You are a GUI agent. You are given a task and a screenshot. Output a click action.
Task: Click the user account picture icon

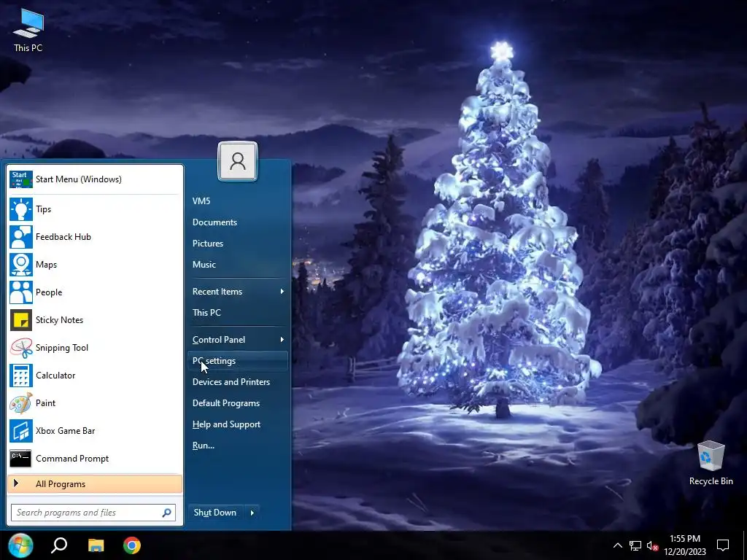tap(238, 161)
